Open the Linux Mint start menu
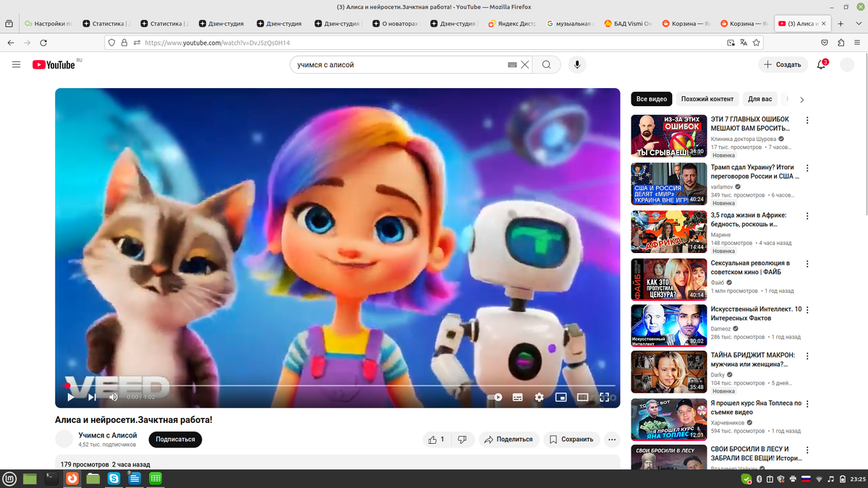 (9, 478)
